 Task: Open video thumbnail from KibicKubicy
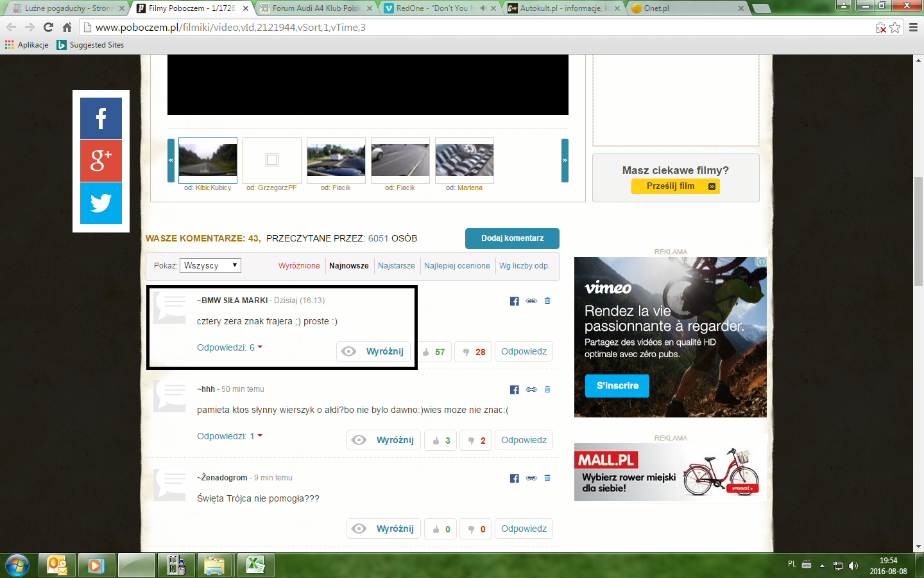[208, 161]
